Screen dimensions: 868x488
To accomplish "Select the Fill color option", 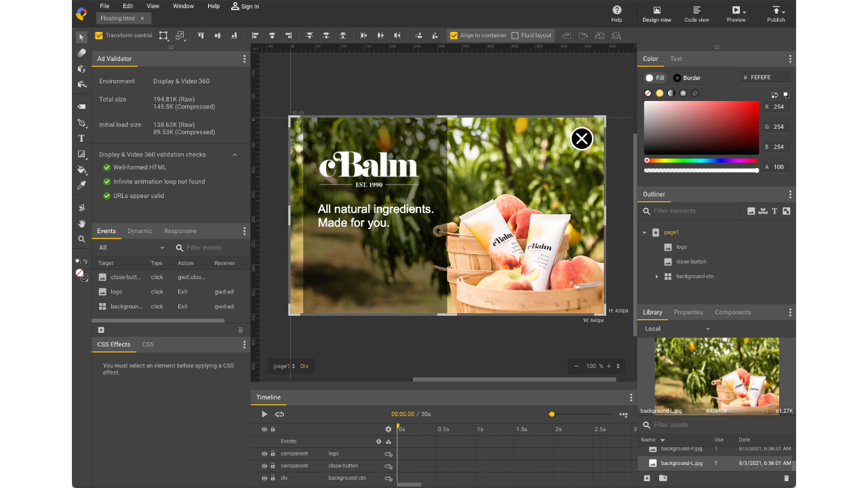I will pyautogui.click(x=654, y=78).
